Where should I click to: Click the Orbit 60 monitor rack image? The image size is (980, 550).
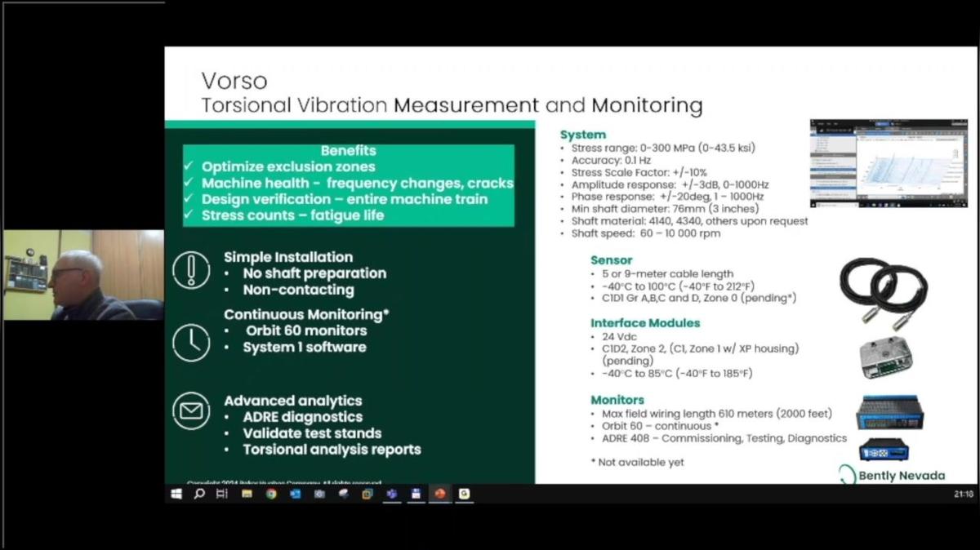tap(889, 413)
